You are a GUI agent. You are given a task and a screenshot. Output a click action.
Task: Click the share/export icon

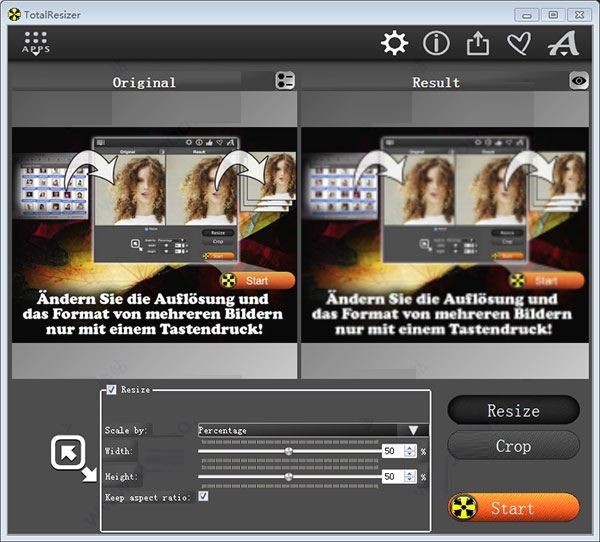click(478, 44)
